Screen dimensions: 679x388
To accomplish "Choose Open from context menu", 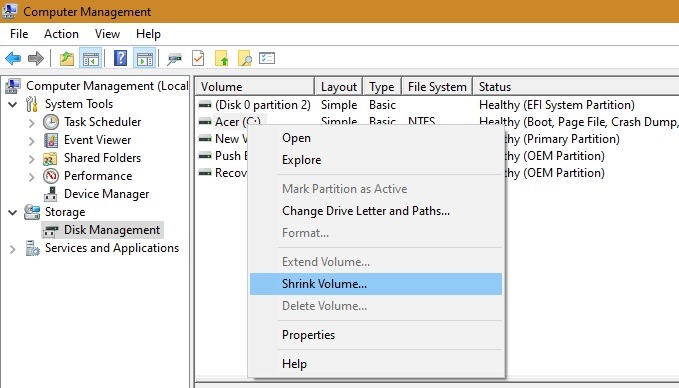I will [376, 138].
